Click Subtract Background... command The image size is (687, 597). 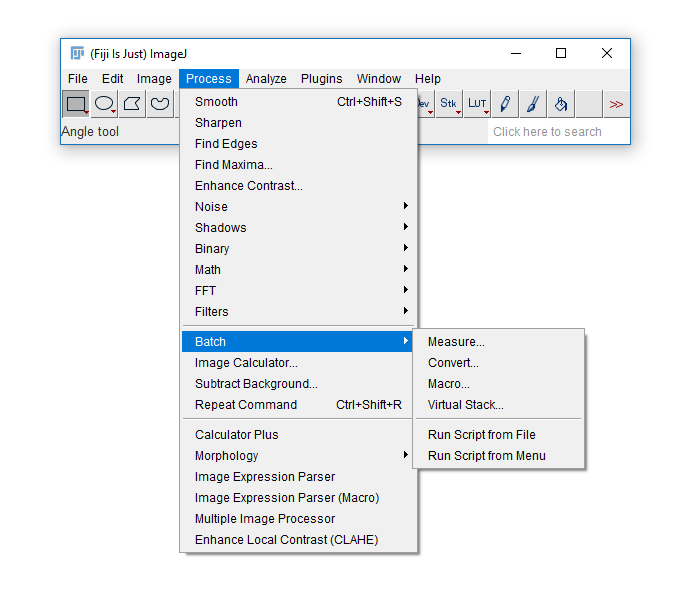pyautogui.click(x=256, y=384)
